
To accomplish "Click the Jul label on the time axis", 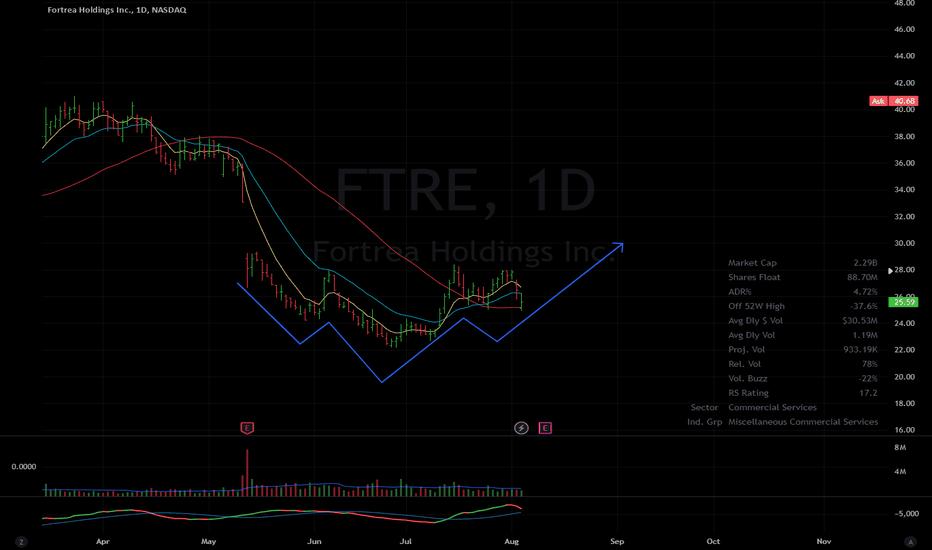I will pyautogui.click(x=405, y=541).
